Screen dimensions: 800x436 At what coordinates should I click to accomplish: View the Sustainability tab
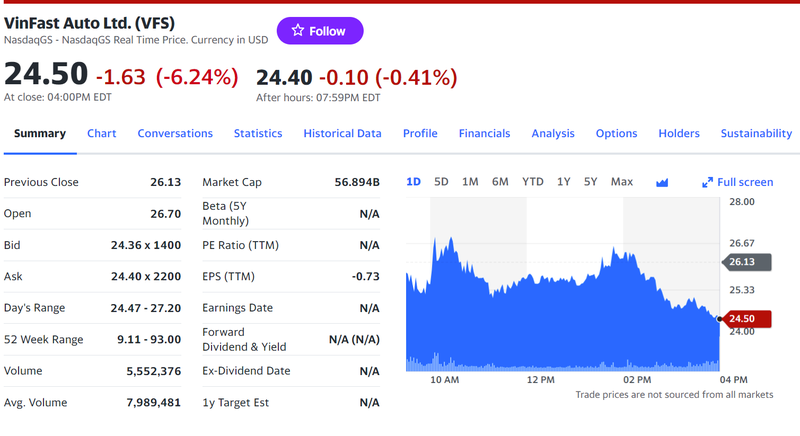pyautogui.click(x=755, y=133)
